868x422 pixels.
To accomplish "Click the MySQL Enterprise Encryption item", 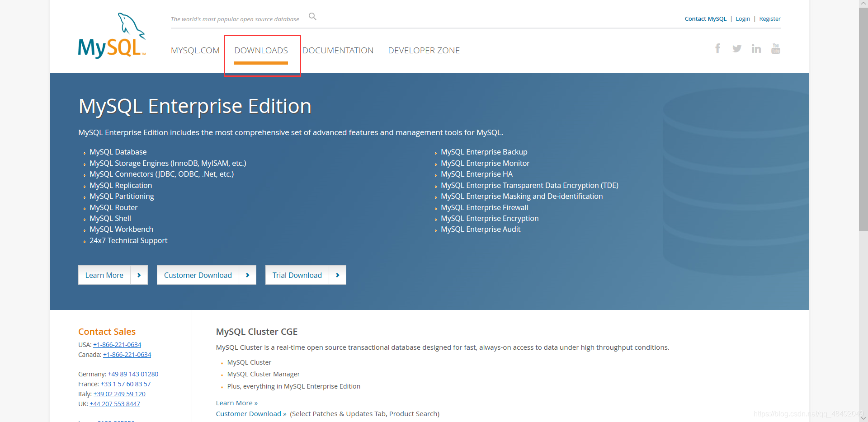I will pos(490,219).
